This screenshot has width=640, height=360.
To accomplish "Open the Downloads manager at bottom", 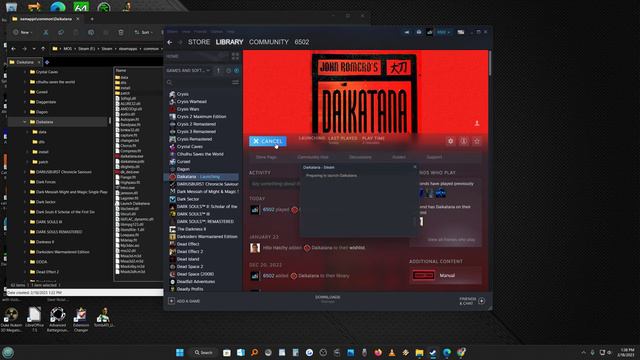I will click(x=327, y=299).
